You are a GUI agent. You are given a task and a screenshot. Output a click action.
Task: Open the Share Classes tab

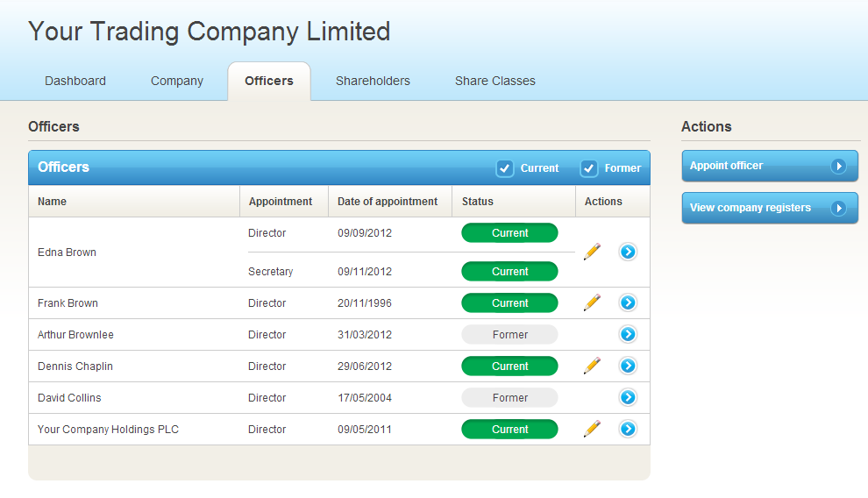(x=494, y=81)
